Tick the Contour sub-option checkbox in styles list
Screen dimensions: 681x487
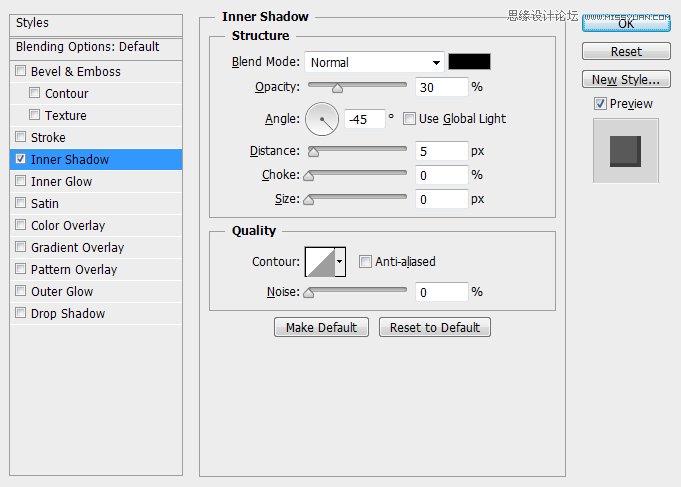coord(34,93)
